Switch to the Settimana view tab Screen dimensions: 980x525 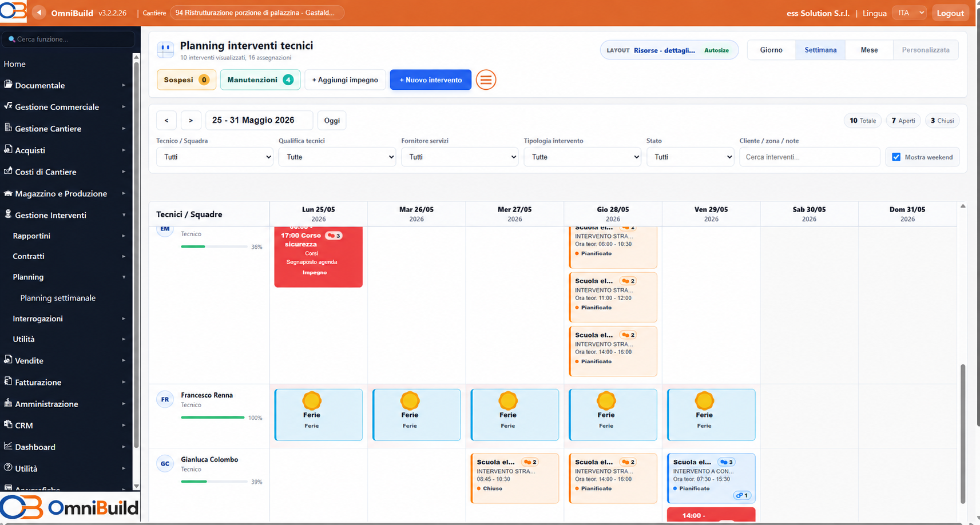click(x=820, y=50)
